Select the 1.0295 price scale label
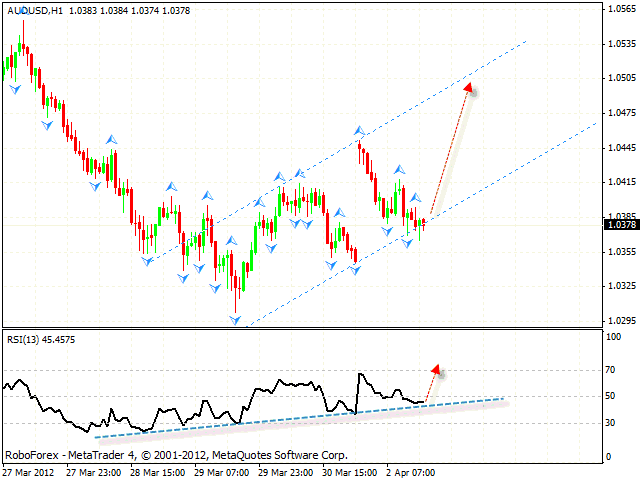Screen dimensions: 640x480 pos(622,321)
